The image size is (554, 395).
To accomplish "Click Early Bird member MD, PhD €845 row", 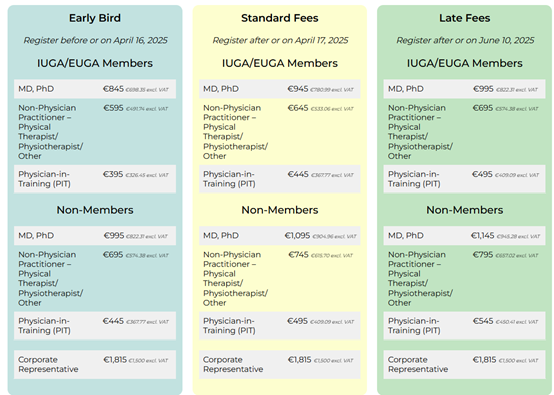I will click(x=95, y=89).
